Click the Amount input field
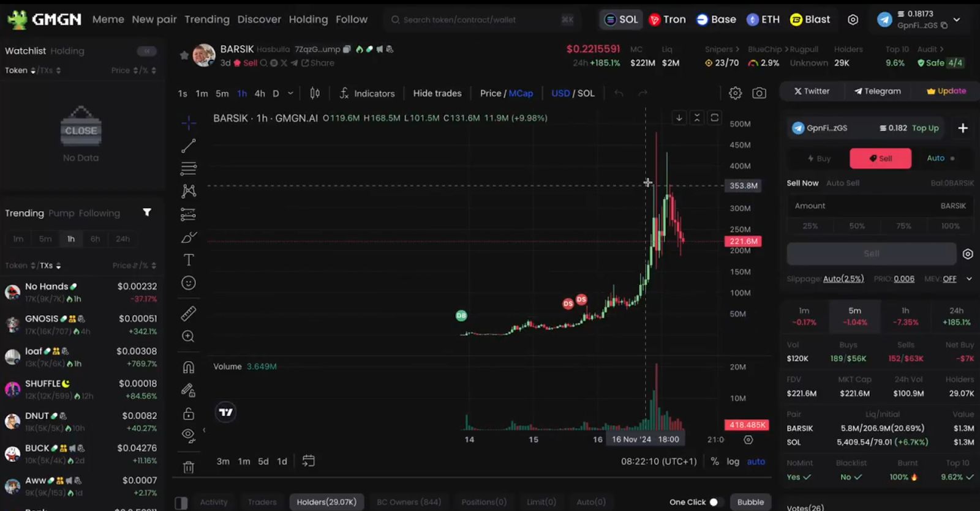This screenshot has width=980, height=511. 880,206
